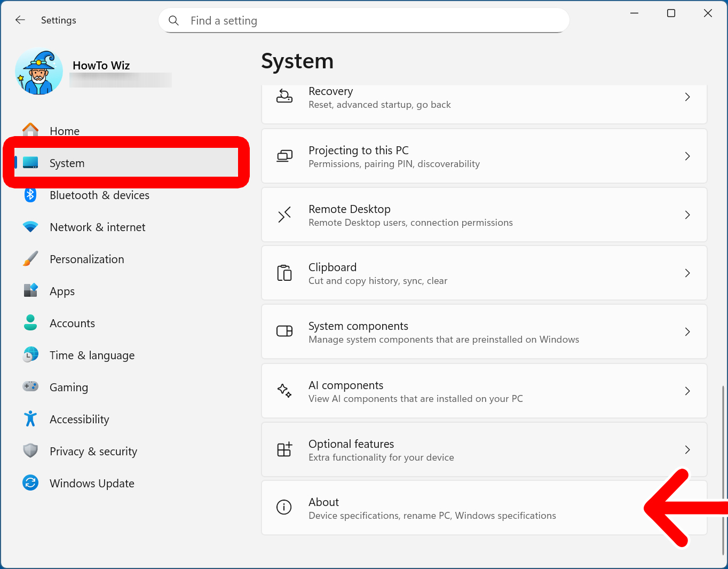Click the vertical scrollbar on the right
The height and width of the screenshot is (569, 728).
click(x=723, y=470)
